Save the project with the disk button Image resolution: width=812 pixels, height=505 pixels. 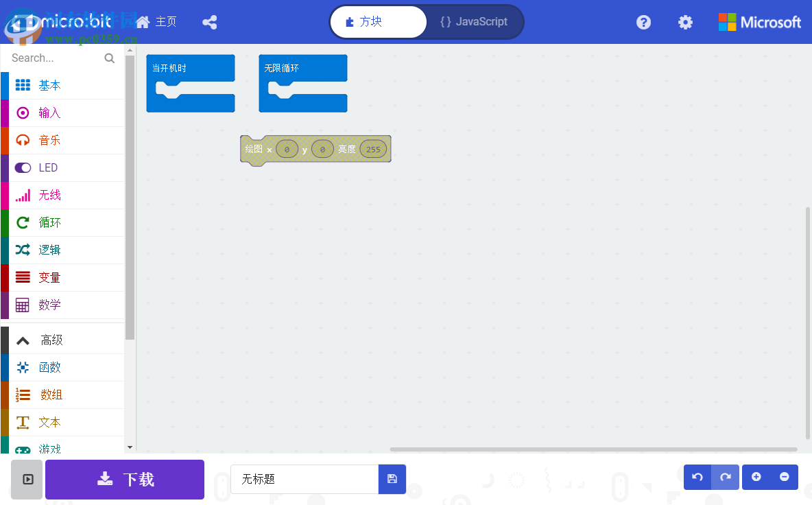click(392, 479)
